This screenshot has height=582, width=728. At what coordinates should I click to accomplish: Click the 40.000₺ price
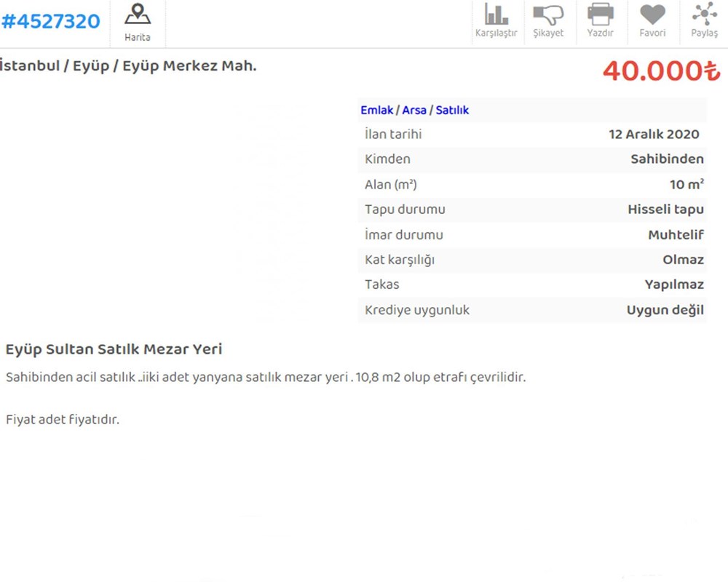[x=660, y=71]
